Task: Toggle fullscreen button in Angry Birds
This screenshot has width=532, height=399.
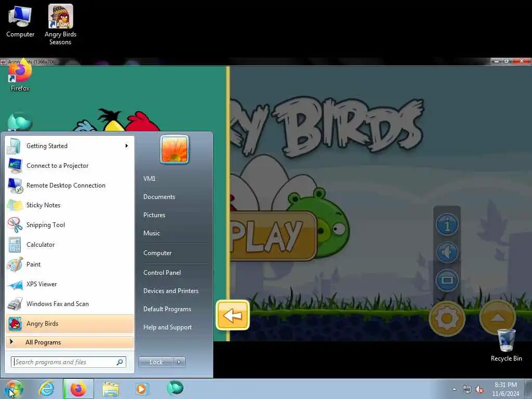Action: click(447, 280)
